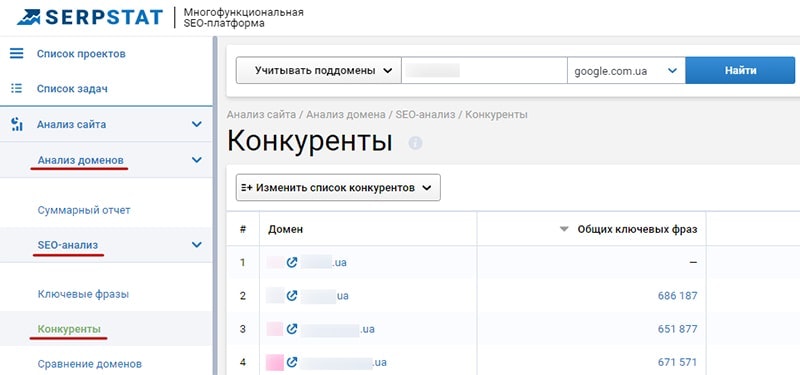
Task: Click the task list icon beside Список задач
Action: (x=17, y=89)
